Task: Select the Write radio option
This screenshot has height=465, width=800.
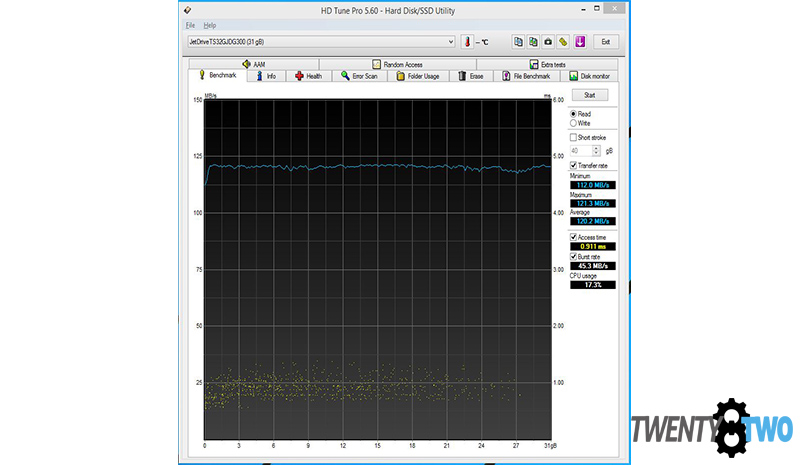Action: click(x=573, y=123)
